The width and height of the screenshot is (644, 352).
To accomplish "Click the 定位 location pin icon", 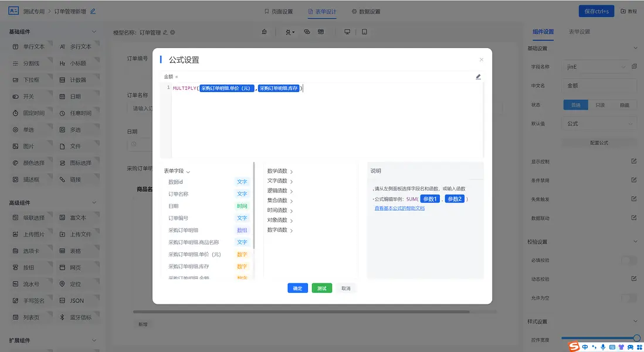I will coord(62,284).
